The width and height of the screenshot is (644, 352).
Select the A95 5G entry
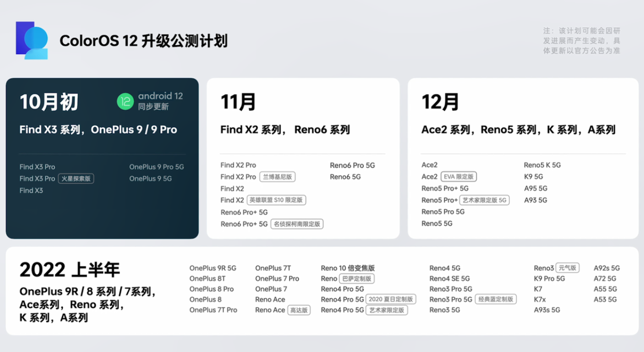(x=536, y=189)
